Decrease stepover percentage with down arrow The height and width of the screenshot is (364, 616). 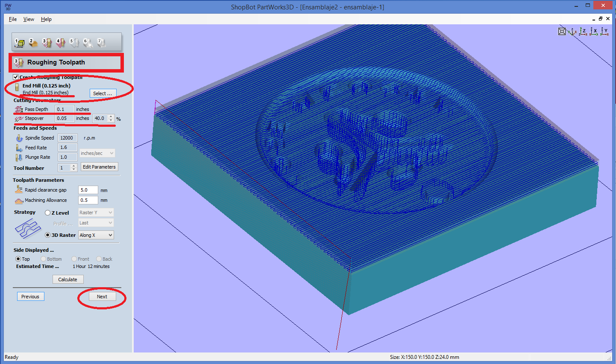(111, 120)
